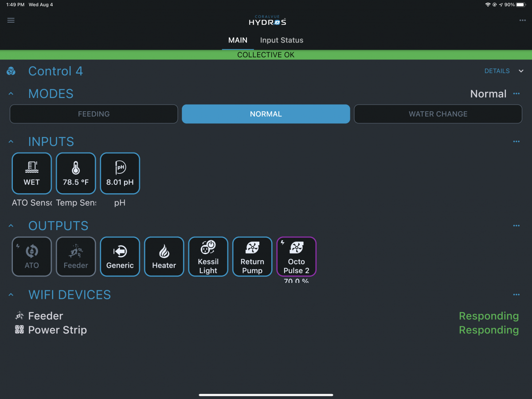Open the pH 8.01 input tile
This screenshot has height=399, width=532.
120,173
